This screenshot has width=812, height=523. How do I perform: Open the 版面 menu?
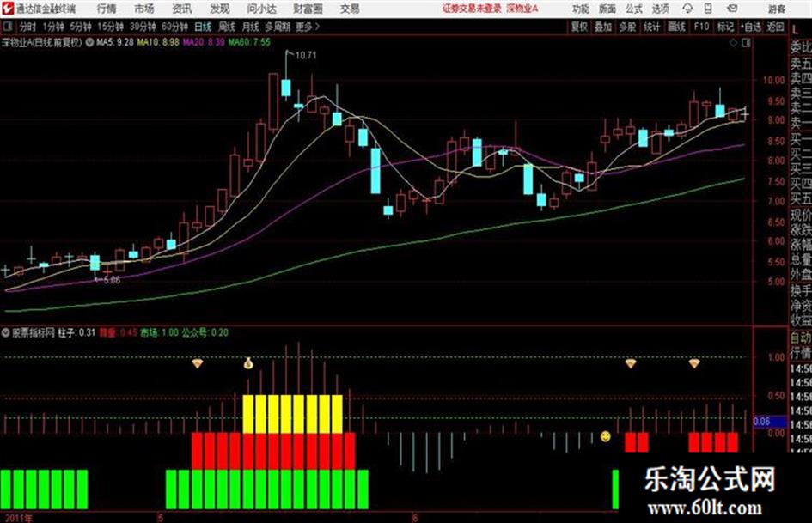tap(607, 9)
